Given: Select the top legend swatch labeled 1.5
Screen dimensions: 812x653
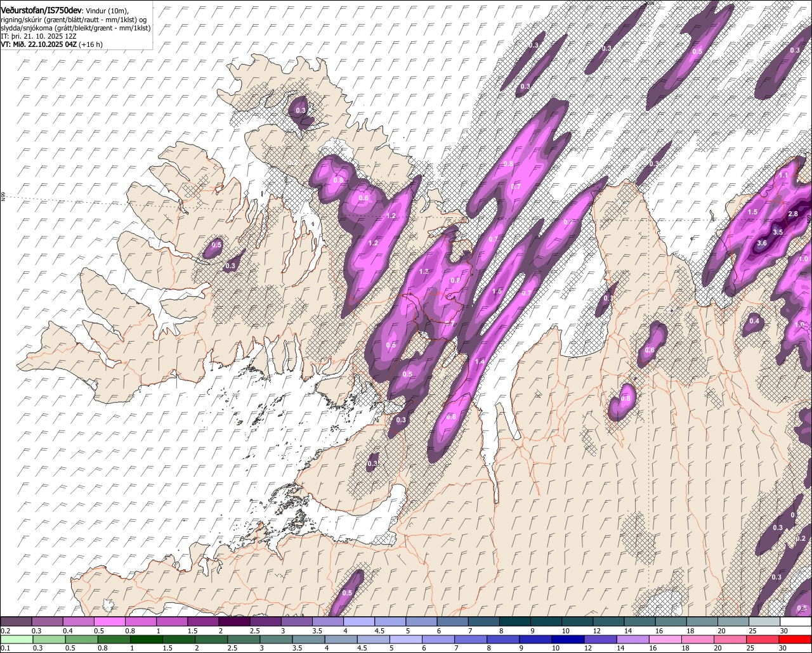Looking at the screenshot, I should click(x=203, y=622).
